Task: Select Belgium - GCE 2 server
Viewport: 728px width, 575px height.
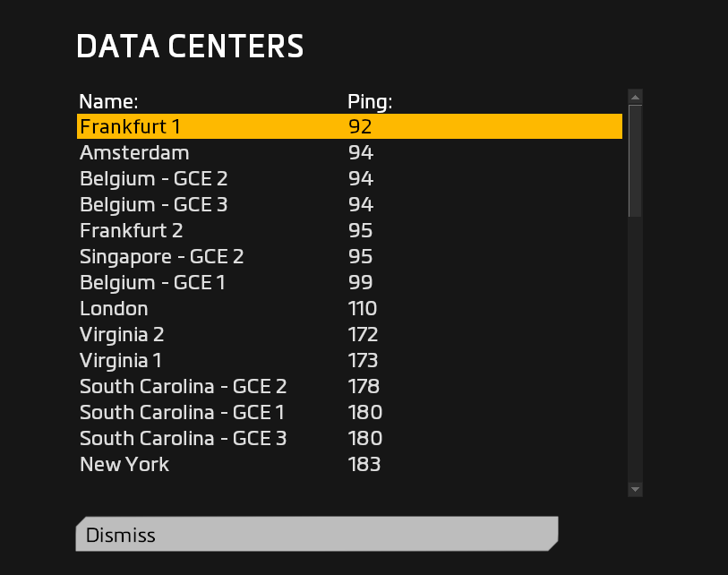Action: tap(153, 179)
